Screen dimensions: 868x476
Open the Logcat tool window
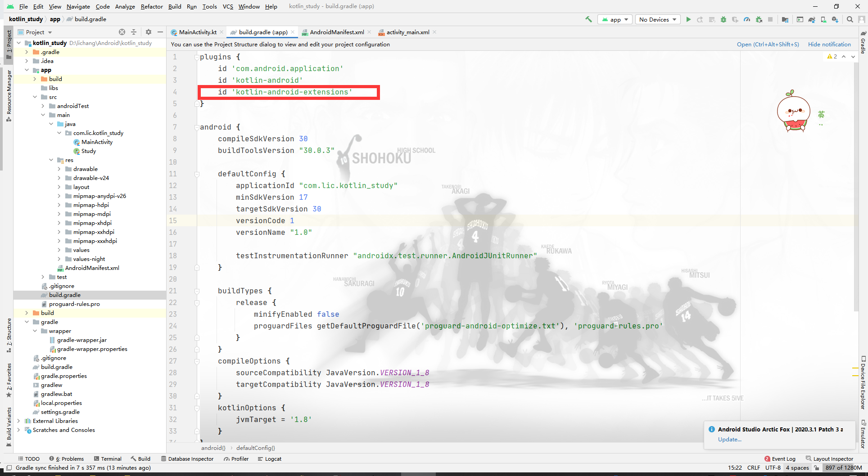click(270, 459)
